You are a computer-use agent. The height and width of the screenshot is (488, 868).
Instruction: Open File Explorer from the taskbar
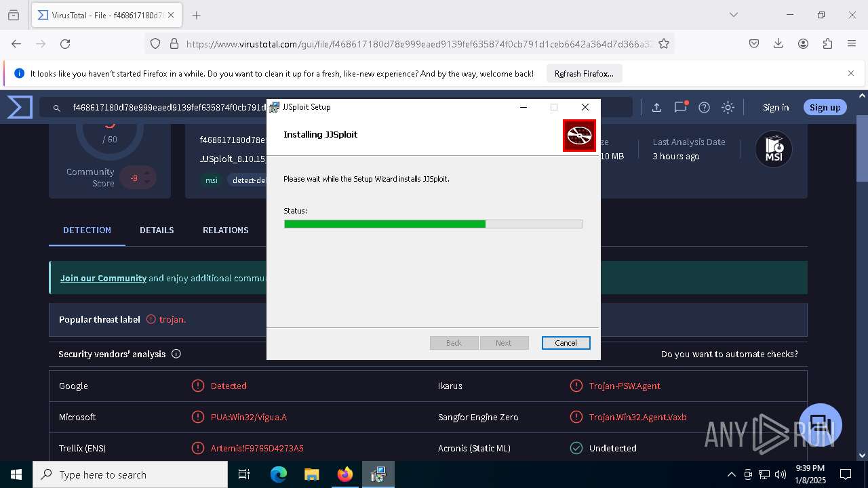click(x=312, y=474)
